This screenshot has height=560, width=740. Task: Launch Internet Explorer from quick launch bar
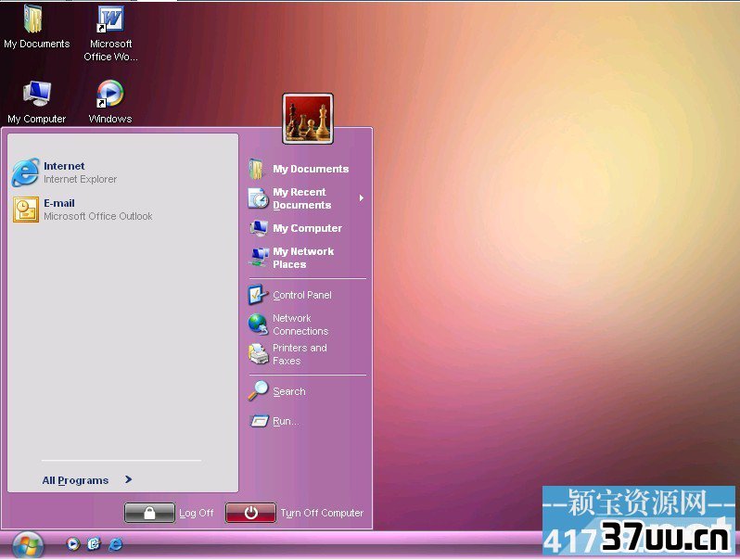click(x=116, y=544)
